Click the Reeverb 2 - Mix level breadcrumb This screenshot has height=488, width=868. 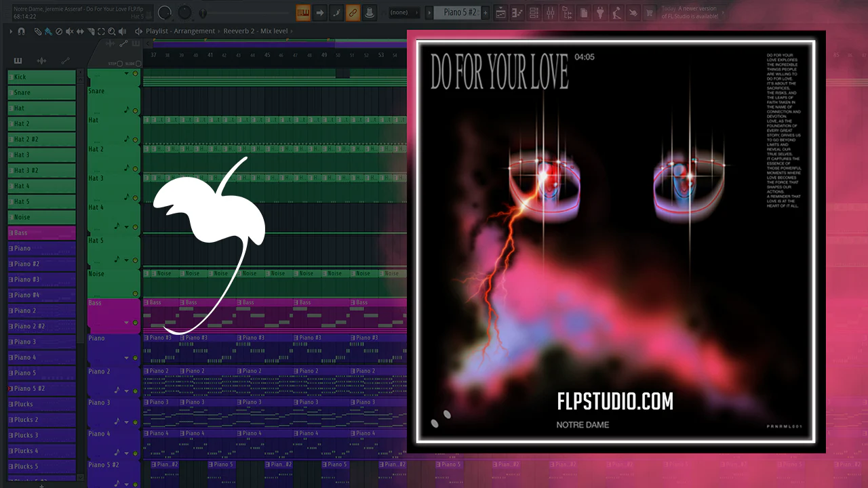click(x=256, y=31)
